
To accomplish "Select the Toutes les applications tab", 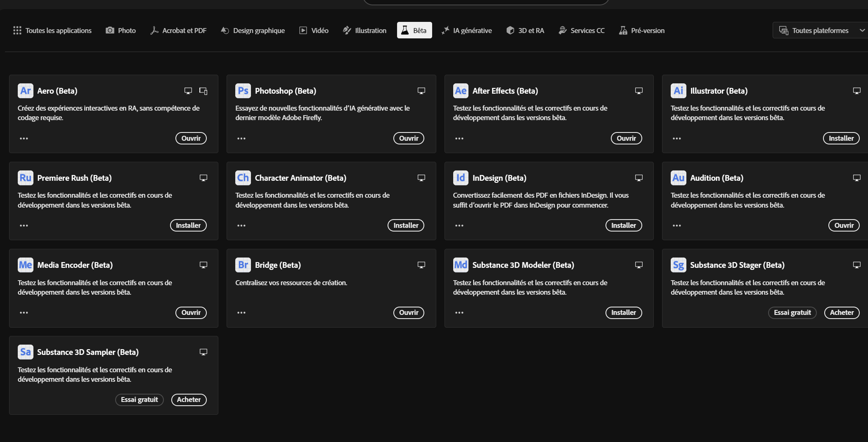I will [52, 31].
